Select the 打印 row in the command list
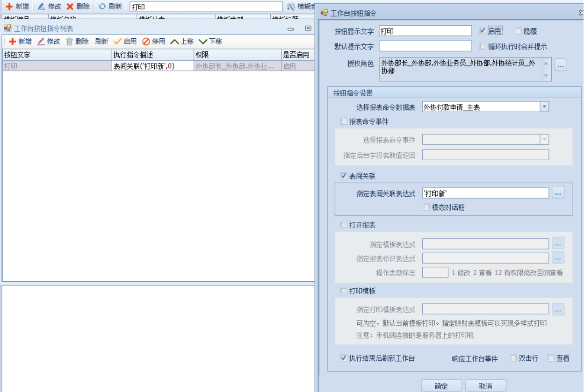Viewport: 584px width, 392px height. coord(56,66)
